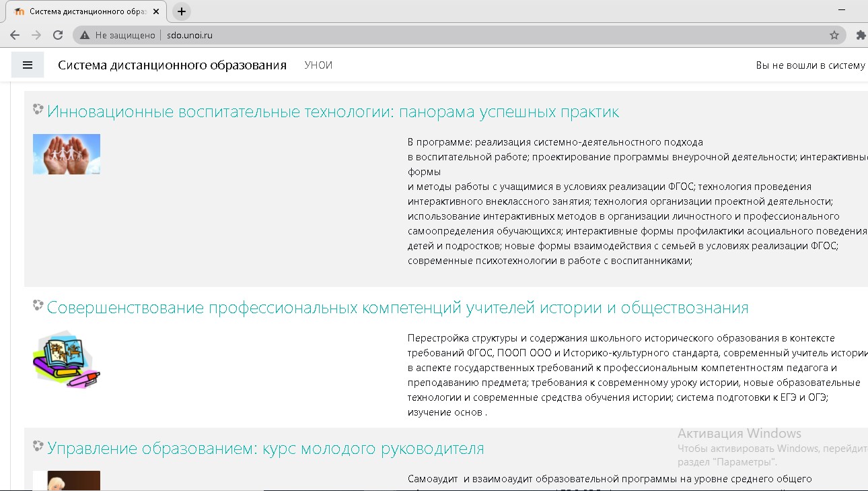Open the hamburger side menu

28,65
